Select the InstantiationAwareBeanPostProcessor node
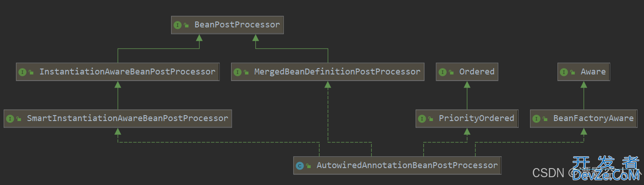Screen dimensions: 644x185 pyautogui.click(x=127, y=72)
